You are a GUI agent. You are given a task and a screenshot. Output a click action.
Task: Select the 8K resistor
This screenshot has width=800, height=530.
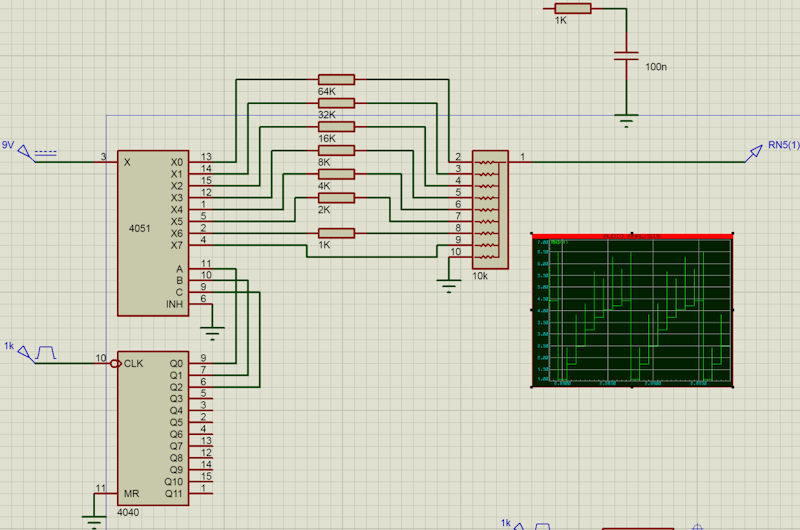click(x=336, y=150)
